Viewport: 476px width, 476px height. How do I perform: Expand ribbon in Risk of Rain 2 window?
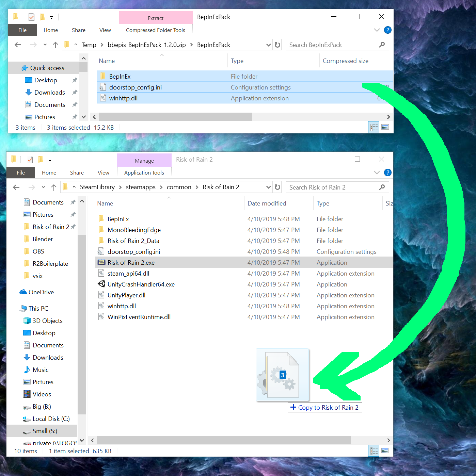377,173
